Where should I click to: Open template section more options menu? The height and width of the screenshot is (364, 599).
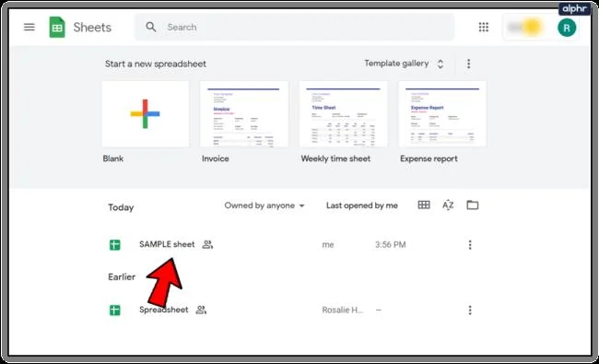(469, 64)
